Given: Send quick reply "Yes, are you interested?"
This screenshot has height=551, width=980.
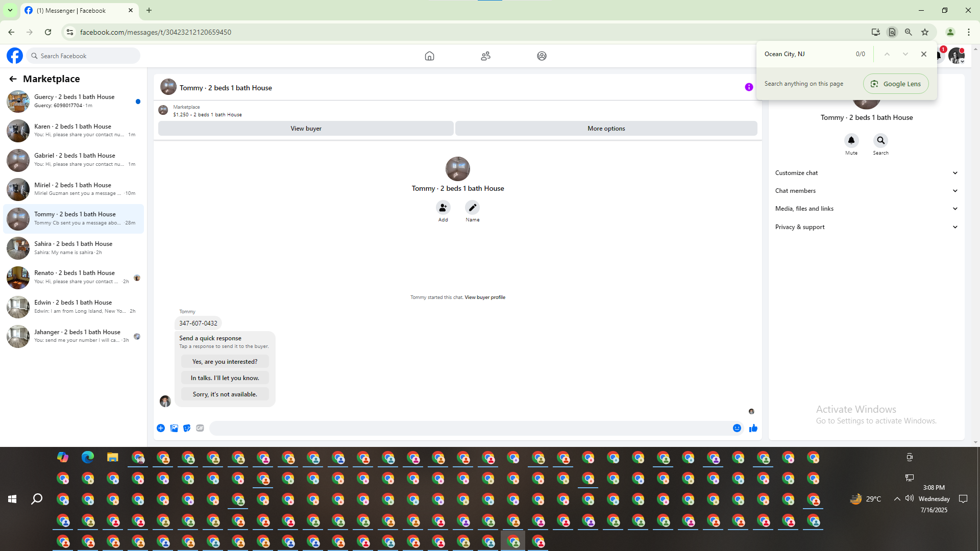Looking at the screenshot, I should [x=225, y=362].
